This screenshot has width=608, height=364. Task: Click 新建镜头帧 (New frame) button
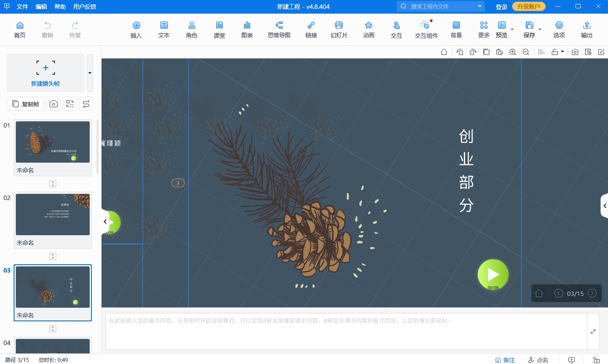click(x=46, y=73)
